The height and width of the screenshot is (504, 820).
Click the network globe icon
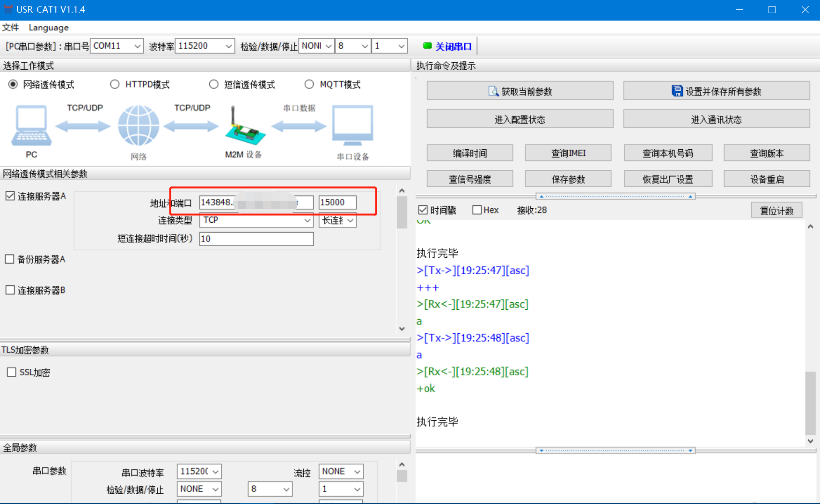(x=139, y=125)
